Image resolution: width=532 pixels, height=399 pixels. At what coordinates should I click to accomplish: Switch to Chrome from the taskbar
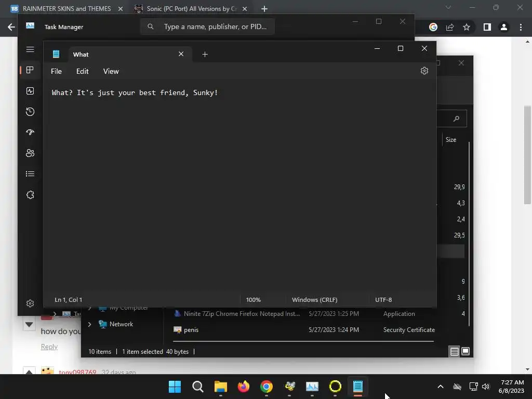point(267,387)
